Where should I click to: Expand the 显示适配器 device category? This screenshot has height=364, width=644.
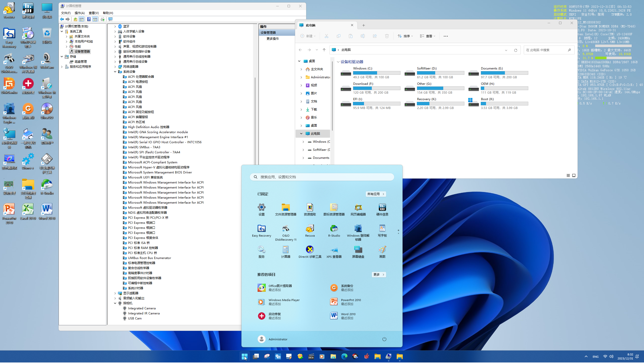[115, 293]
